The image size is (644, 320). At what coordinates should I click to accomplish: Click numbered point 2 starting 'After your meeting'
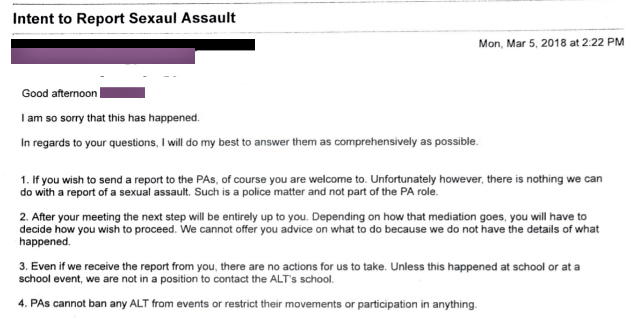tap(309, 229)
